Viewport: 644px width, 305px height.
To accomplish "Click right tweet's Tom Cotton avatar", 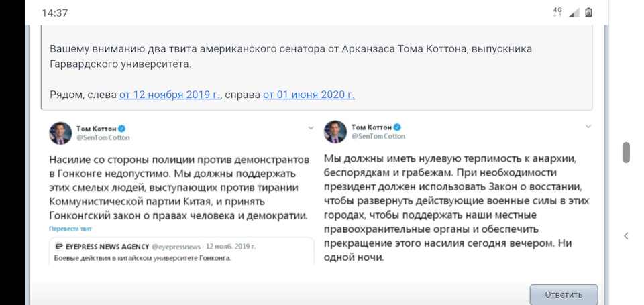I will pos(335,132).
